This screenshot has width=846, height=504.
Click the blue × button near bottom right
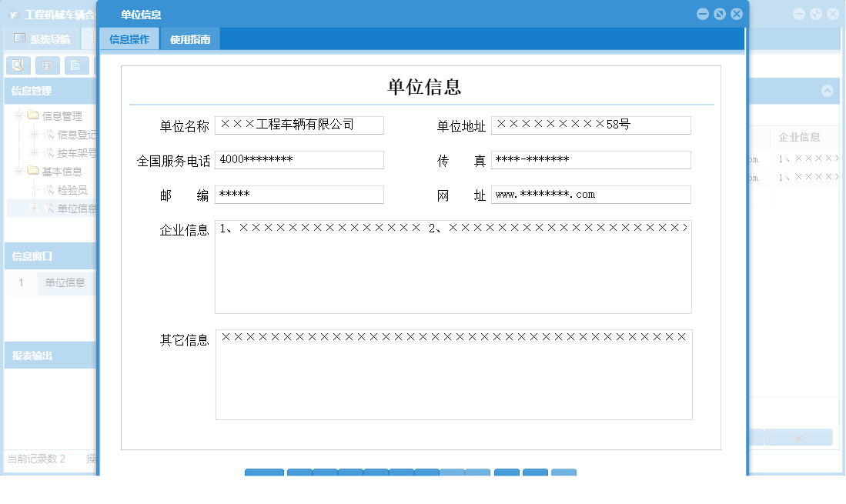click(798, 437)
